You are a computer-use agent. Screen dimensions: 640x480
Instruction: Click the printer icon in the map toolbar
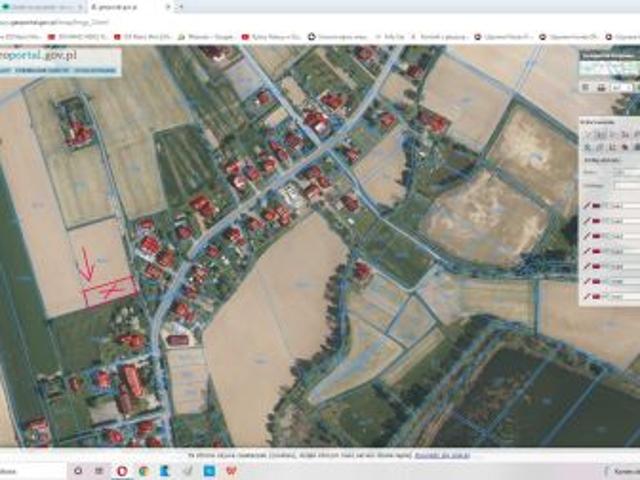pyautogui.click(x=600, y=88)
